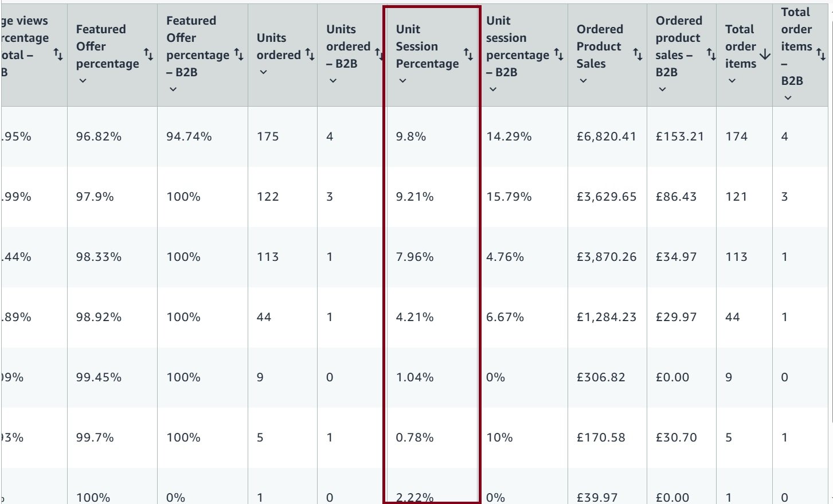Sort by Ordered Product Sales
Image resolution: width=833 pixels, height=504 pixels.
click(x=638, y=54)
